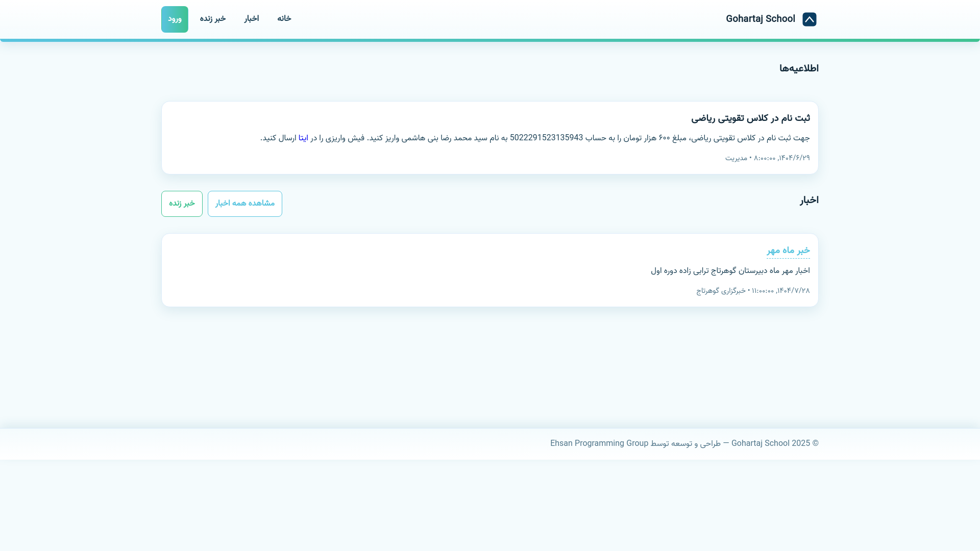This screenshot has width=980, height=551.
Task: Click the Gohartaj School logo icon
Action: click(x=809, y=19)
